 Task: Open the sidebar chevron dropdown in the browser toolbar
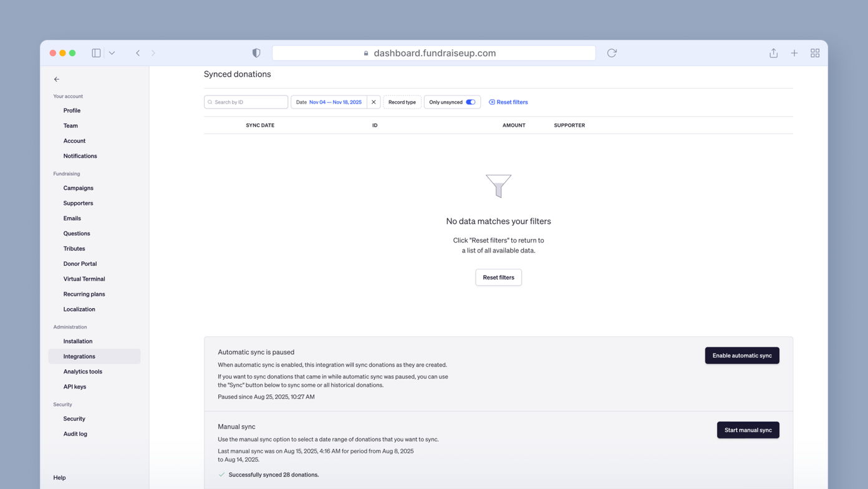(112, 53)
